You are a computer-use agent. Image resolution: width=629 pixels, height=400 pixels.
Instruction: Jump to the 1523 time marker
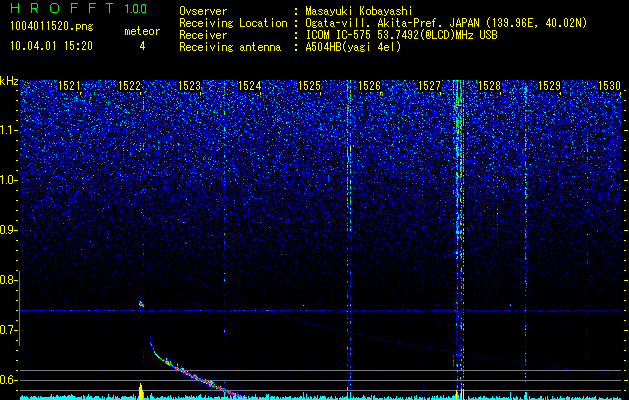[x=189, y=86]
